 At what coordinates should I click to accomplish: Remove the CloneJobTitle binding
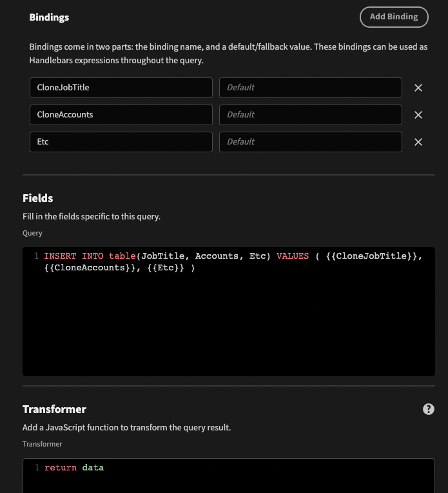tap(418, 88)
